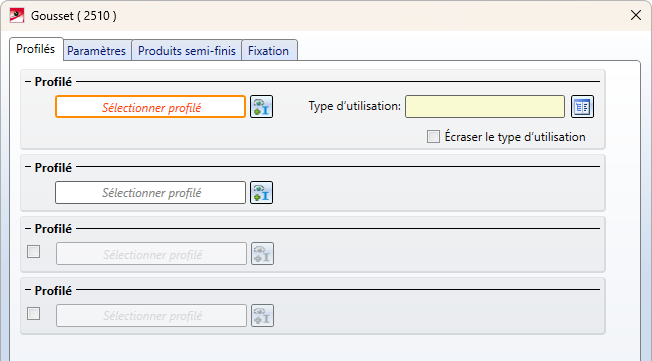The height and width of the screenshot is (361, 652).
Task: Tick the checkbox in fourth Profilé group
Action: 34,314
